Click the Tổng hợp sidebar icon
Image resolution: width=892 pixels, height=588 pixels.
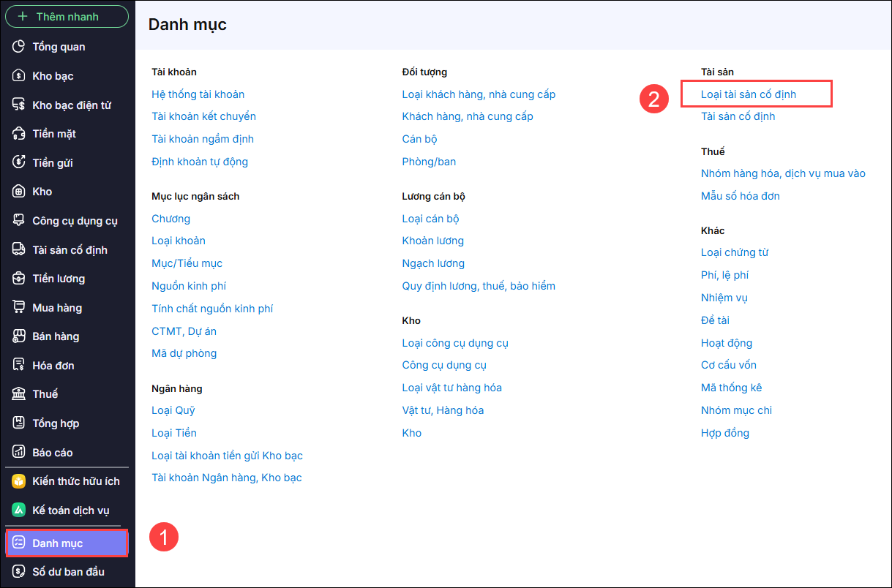tap(19, 423)
